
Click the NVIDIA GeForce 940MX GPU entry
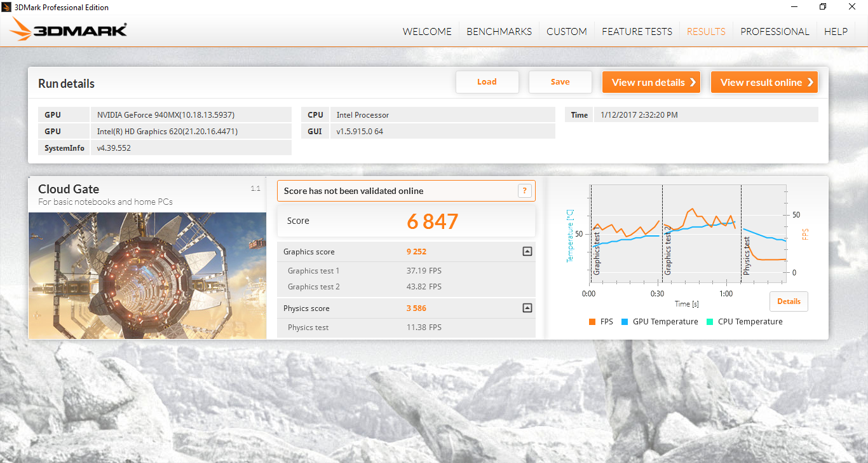191,115
